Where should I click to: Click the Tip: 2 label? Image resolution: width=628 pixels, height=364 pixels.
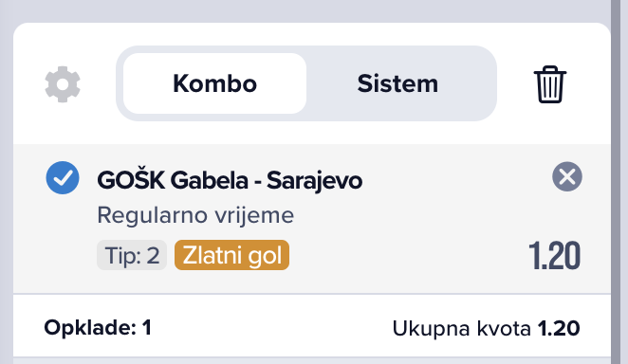pyautogui.click(x=132, y=255)
